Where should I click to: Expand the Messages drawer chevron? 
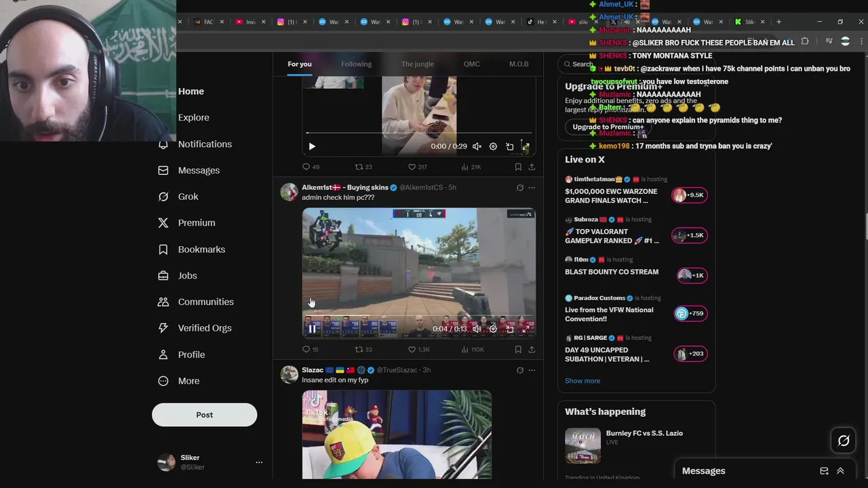[x=840, y=471]
